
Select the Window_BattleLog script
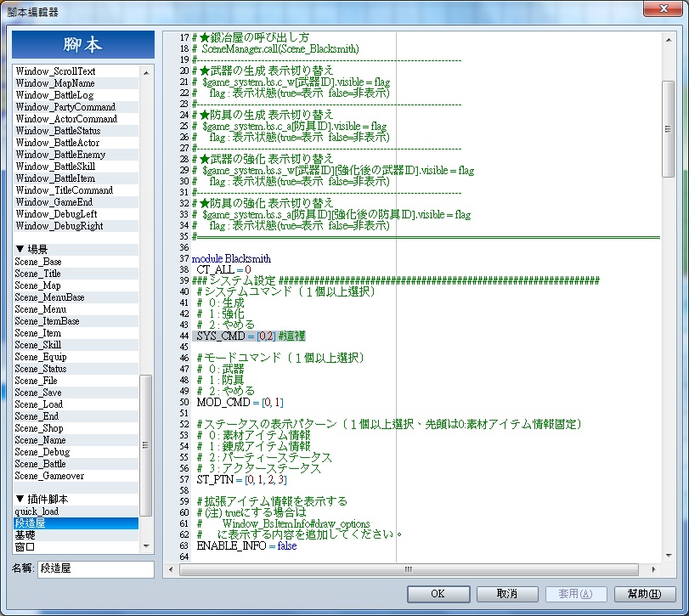pos(76,95)
